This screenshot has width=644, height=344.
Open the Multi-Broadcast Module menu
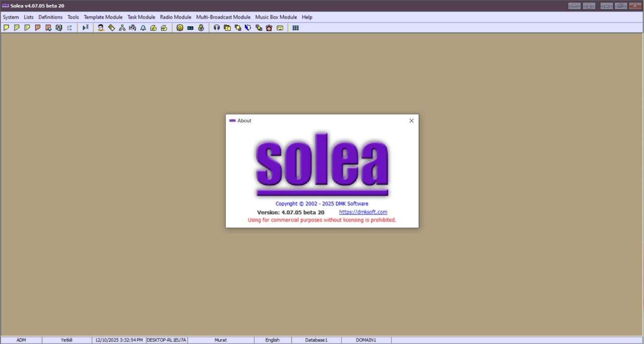(223, 17)
